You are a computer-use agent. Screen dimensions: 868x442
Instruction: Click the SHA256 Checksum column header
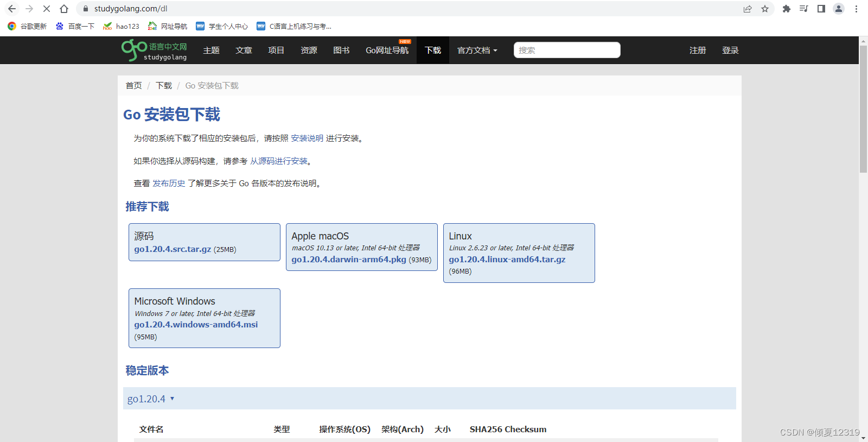(508, 430)
